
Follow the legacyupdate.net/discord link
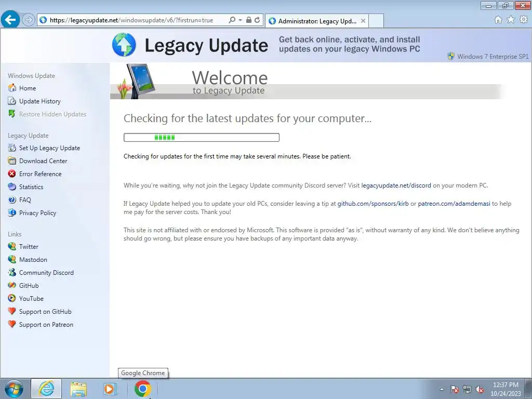tap(396, 185)
